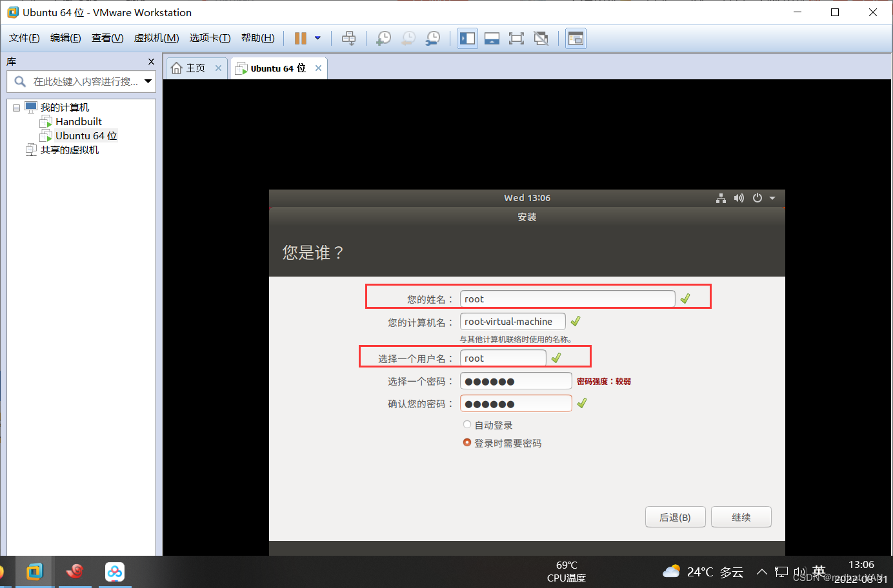Click the 选择一个密码 password field
Screen dimensions: 893x588
point(516,381)
